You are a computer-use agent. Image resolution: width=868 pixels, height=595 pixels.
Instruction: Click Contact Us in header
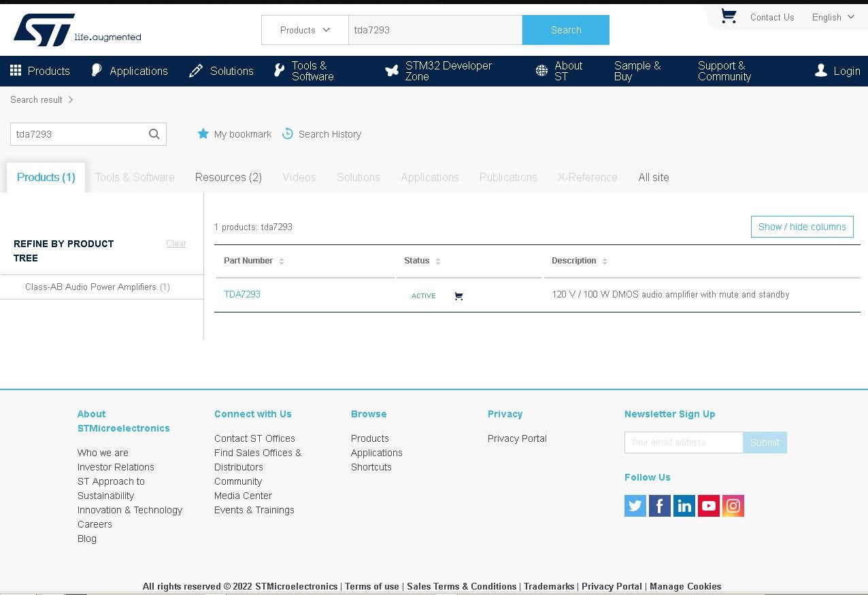click(772, 17)
